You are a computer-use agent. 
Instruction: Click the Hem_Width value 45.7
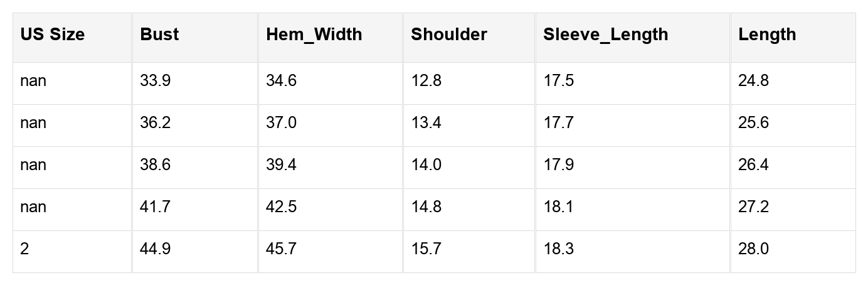coord(282,249)
